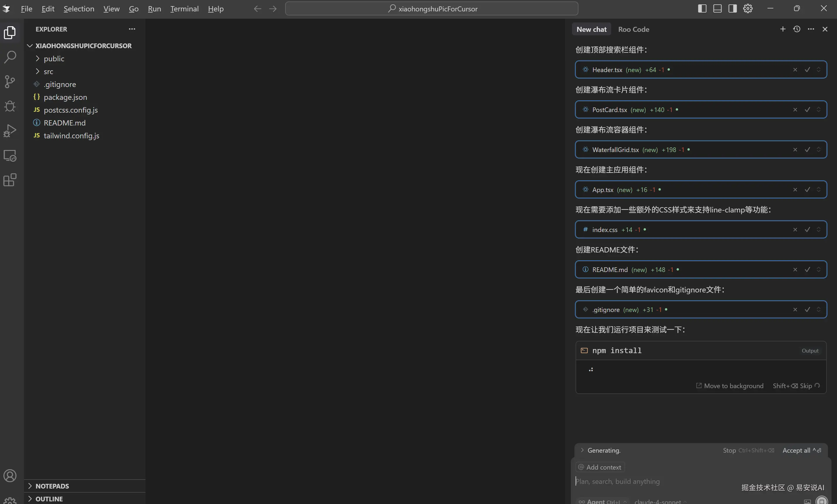
Task: Open the Extensions view icon
Action: [x=10, y=180]
